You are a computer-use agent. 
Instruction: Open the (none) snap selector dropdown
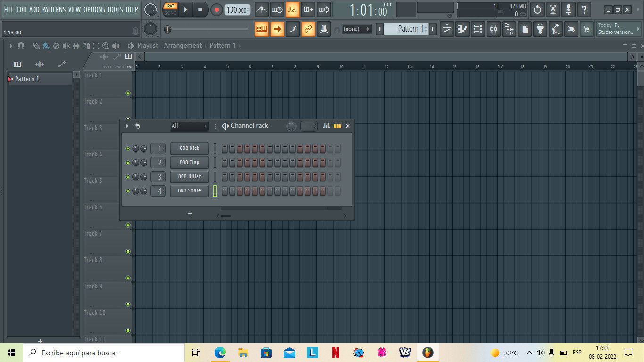click(356, 29)
